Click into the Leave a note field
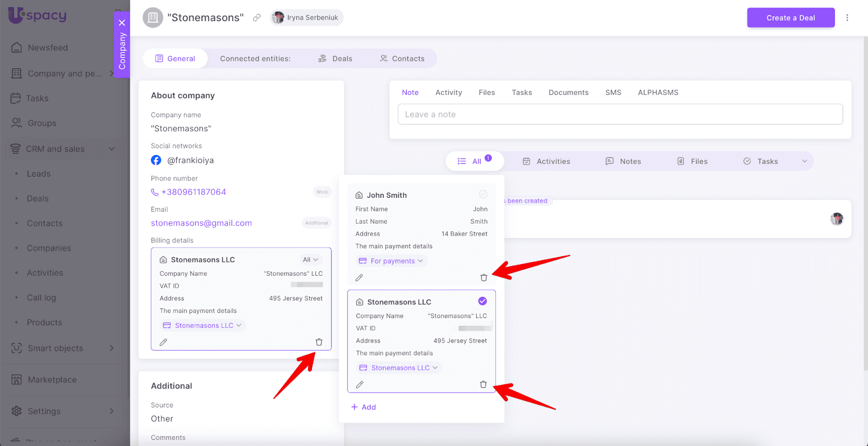This screenshot has height=446, width=868. coord(620,114)
